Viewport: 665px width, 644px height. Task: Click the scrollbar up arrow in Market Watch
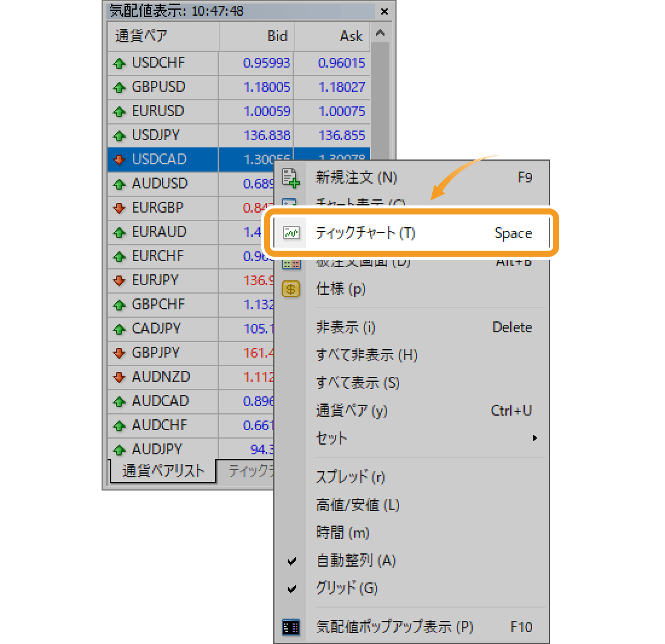point(380,33)
